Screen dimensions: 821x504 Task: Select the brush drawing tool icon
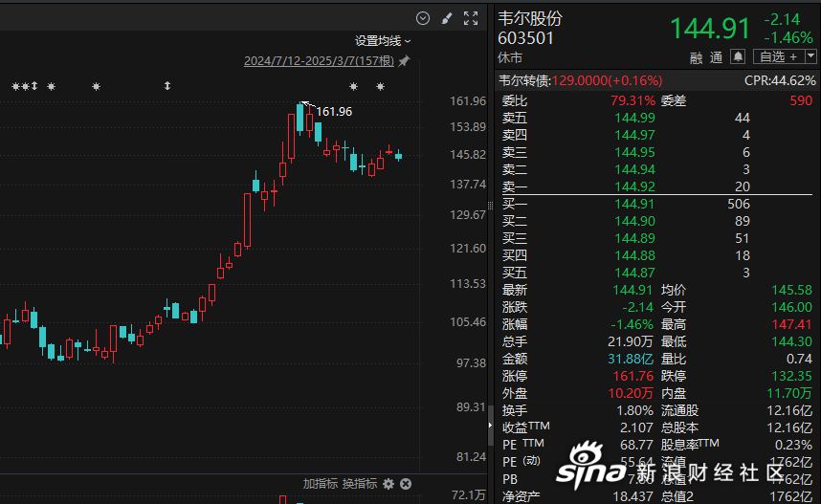pos(447,19)
